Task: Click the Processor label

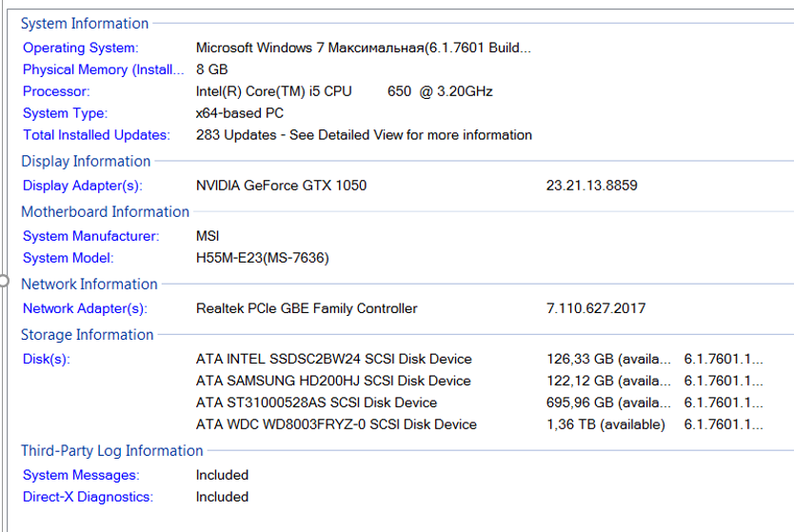Action: [56, 91]
